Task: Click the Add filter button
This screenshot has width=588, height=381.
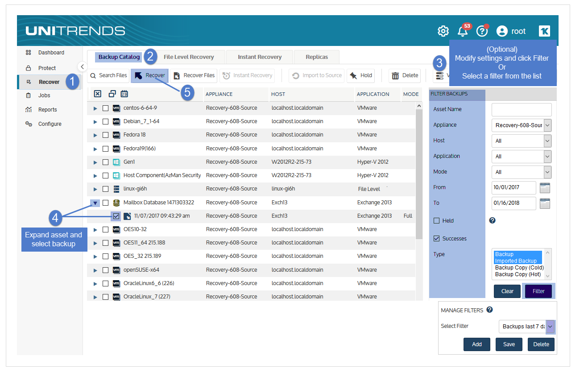Action: click(477, 344)
